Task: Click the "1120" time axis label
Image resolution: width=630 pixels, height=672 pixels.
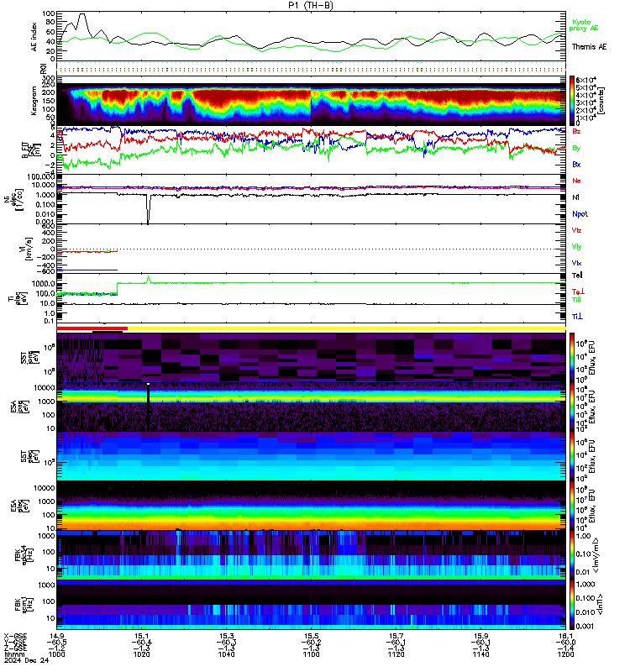Action: [x=396, y=654]
